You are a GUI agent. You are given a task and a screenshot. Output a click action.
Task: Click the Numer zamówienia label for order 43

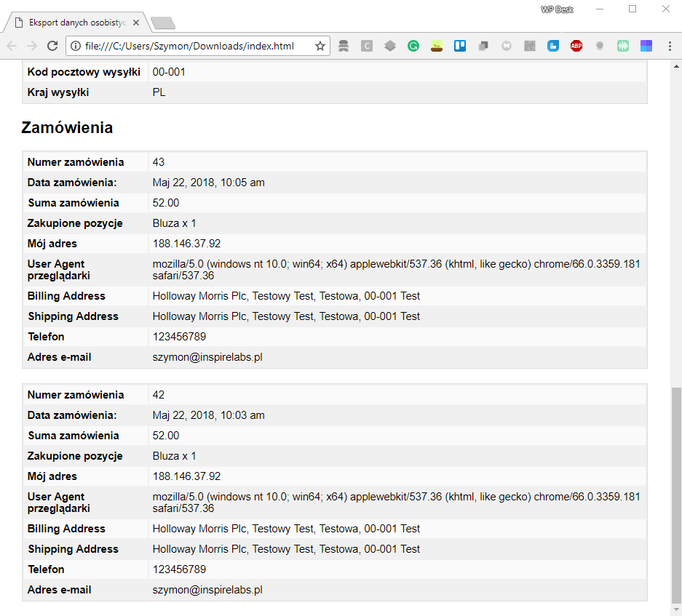(x=76, y=162)
